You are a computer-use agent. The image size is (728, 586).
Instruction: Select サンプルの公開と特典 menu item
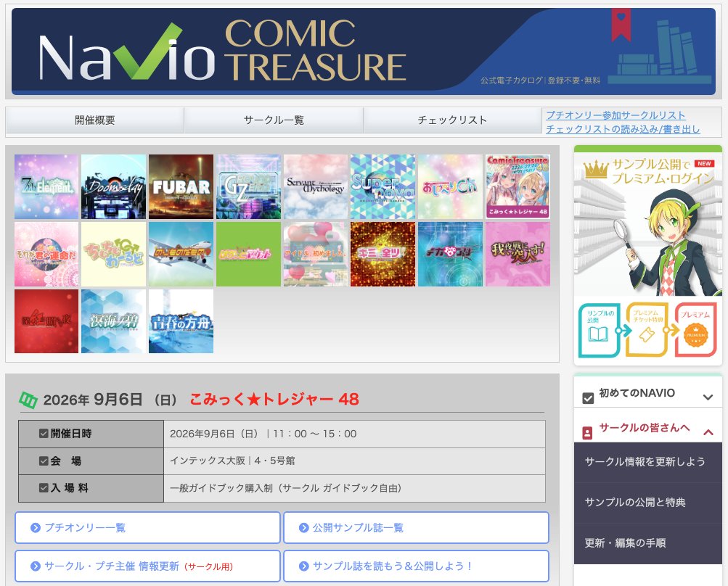pos(648,503)
